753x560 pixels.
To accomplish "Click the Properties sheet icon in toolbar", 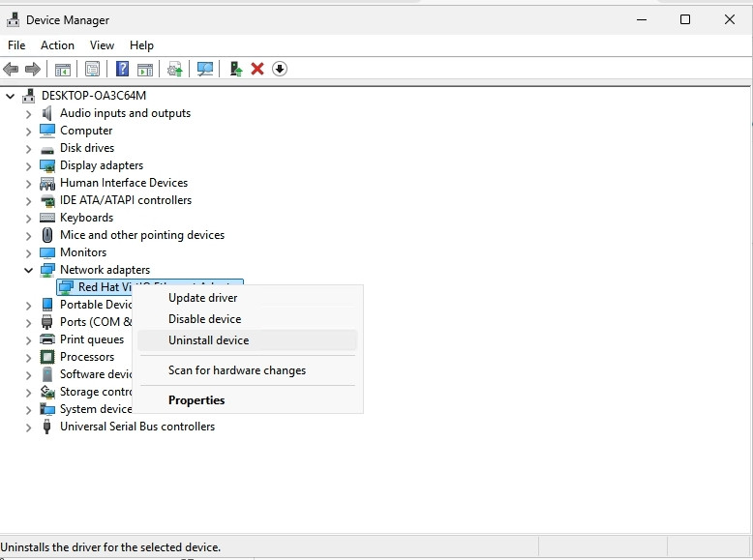I will [92, 69].
